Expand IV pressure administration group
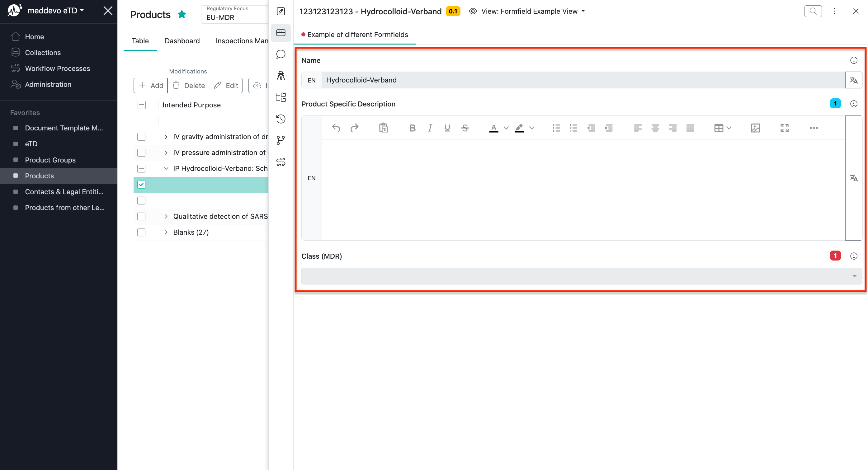 (x=166, y=153)
